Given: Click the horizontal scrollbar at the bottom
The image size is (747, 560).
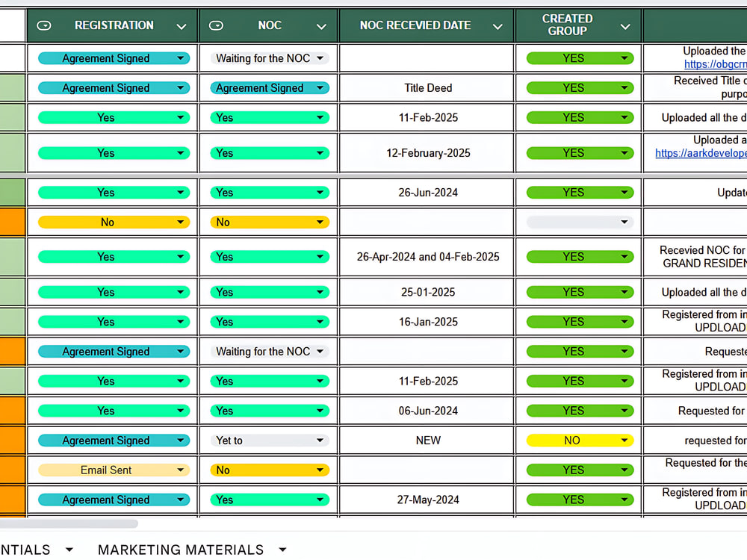Looking at the screenshot, I should coord(69,524).
